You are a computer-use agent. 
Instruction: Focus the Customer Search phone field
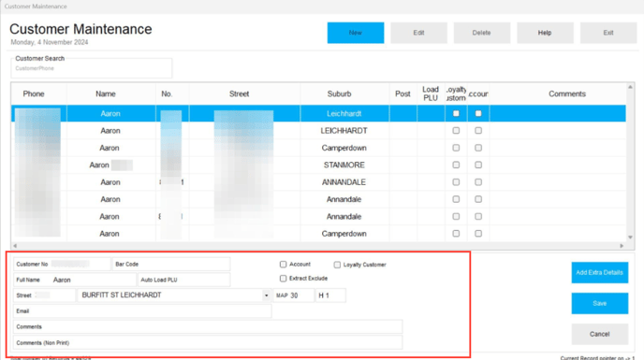tap(92, 68)
